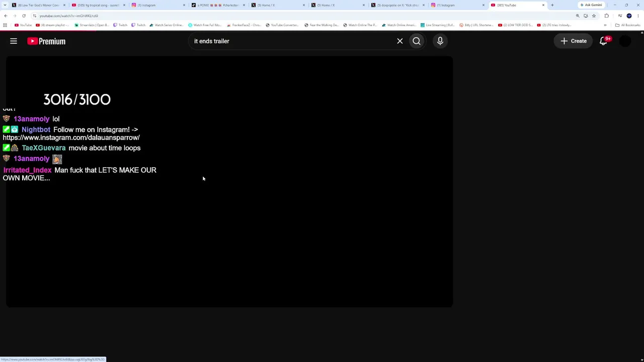
Task: Go to YouTube Premium home logo
Action: [46, 41]
